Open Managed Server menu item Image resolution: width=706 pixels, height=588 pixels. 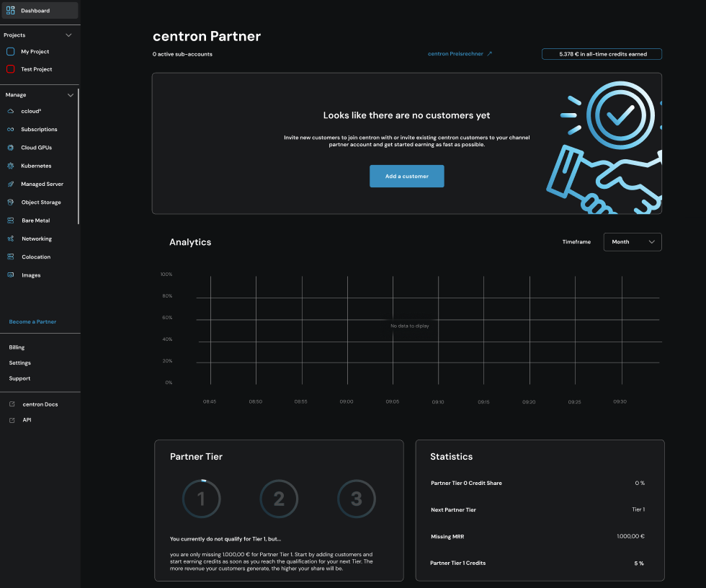pyautogui.click(x=42, y=184)
